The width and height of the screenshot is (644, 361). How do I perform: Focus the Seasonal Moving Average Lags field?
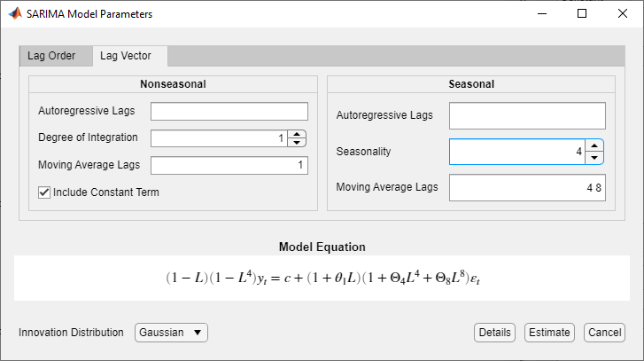(526, 188)
